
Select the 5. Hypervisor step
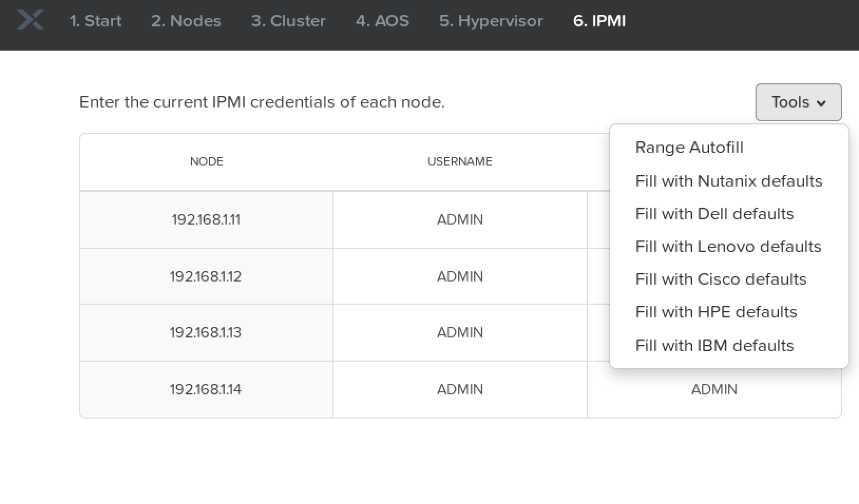click(x=491, y=21)
